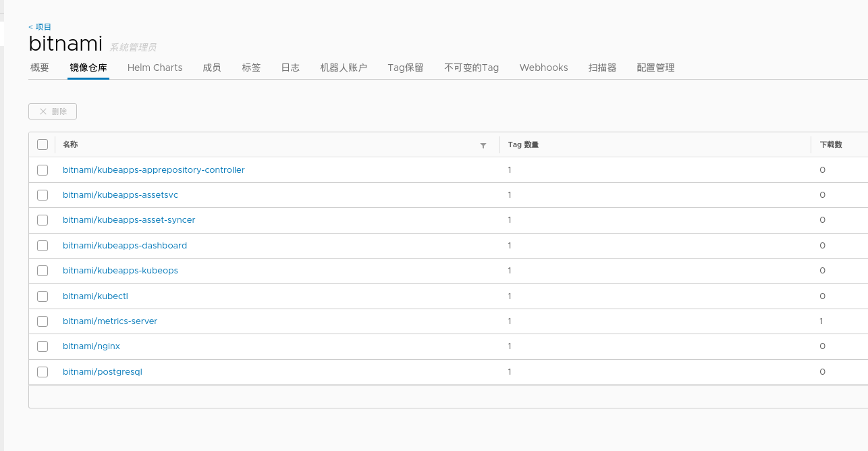
Task: Open bitnami/kubeapps-dashboard repository link
Action: (125, 246)
